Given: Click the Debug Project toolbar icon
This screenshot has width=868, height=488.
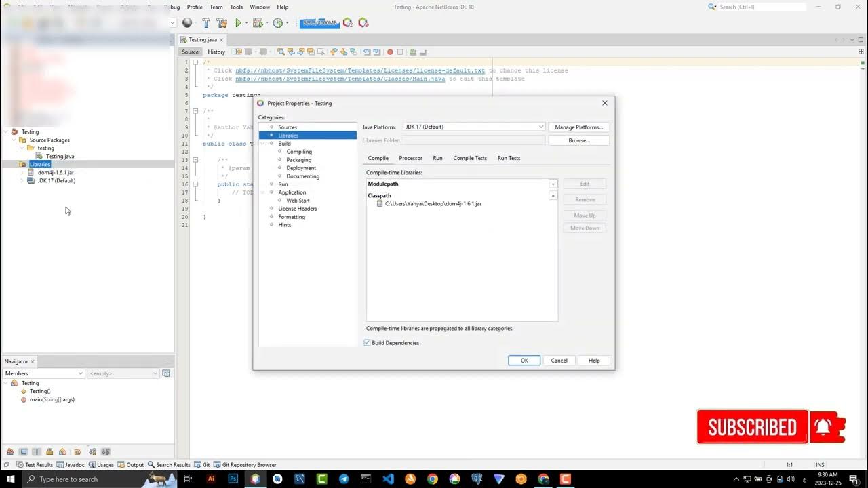Looking at the screenshot, I should (257, 23).
